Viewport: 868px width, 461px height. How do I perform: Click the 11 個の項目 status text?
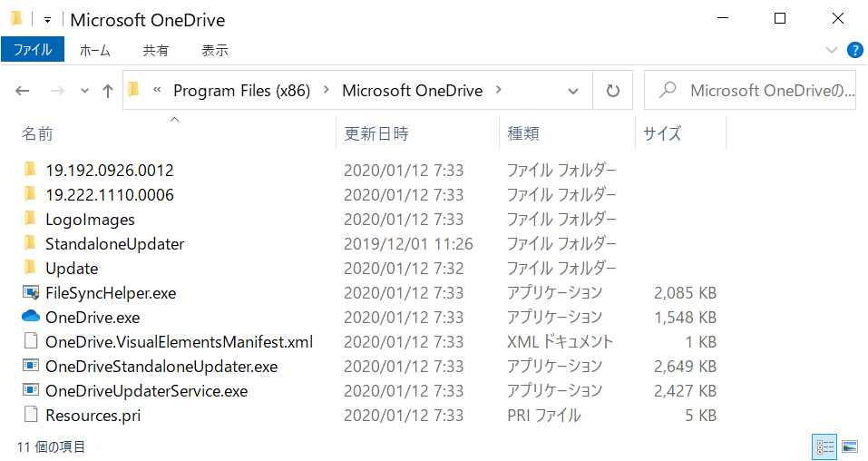[x=51, y=446]
